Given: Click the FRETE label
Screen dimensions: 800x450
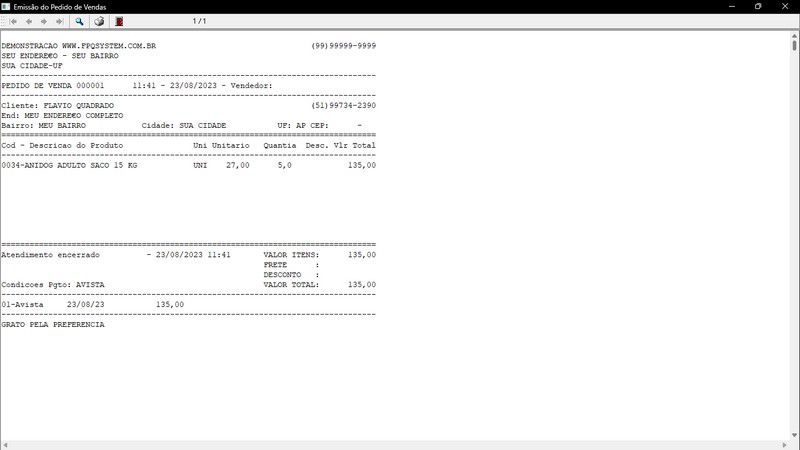Looking at the screenshot, I should coord(275,265).
